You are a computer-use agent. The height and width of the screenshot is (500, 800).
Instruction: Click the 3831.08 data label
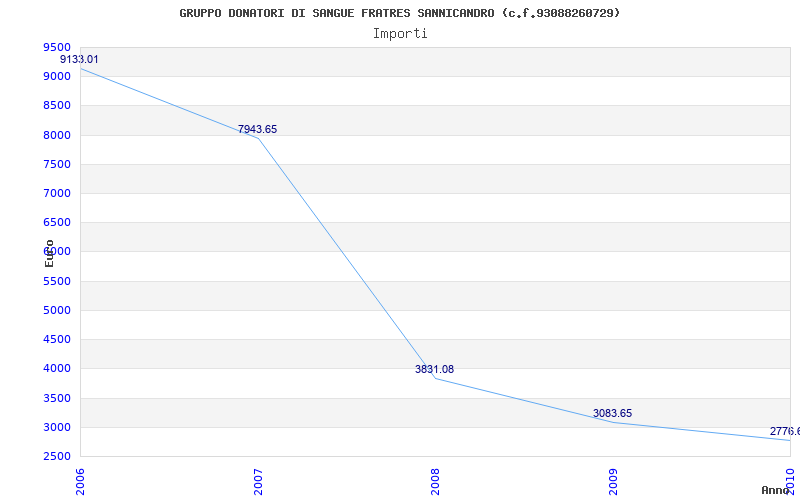click(x=434, y=369)
